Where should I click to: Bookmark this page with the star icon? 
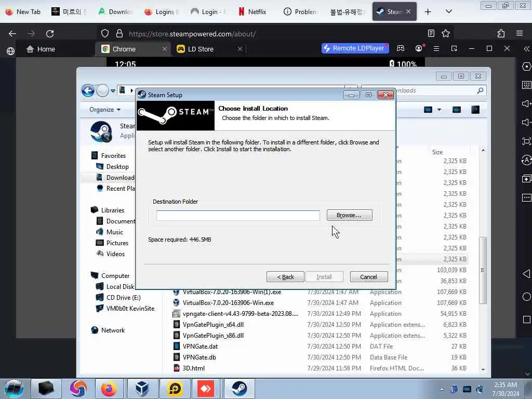coord(445,33)
